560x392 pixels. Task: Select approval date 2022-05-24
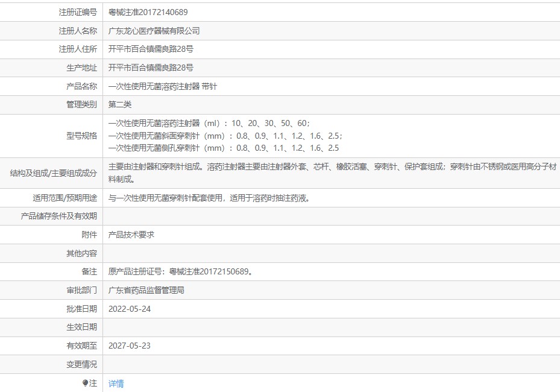click(130, 309)
